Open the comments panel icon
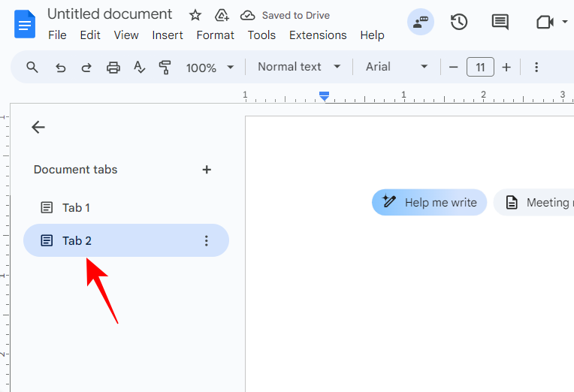Image resolution: width=574 pixels, height=392 pixels. (x=500, y=22)
